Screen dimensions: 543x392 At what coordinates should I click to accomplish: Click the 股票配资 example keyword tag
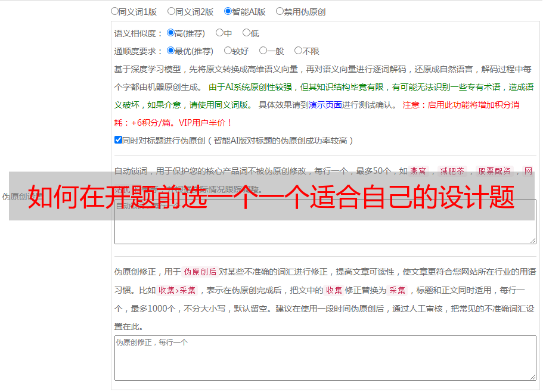click(495, 171)
